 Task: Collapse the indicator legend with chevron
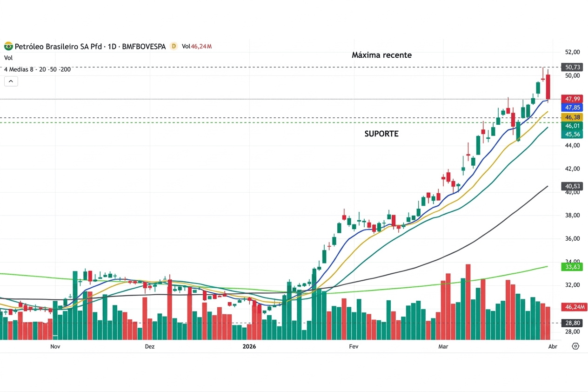(11, 81)
